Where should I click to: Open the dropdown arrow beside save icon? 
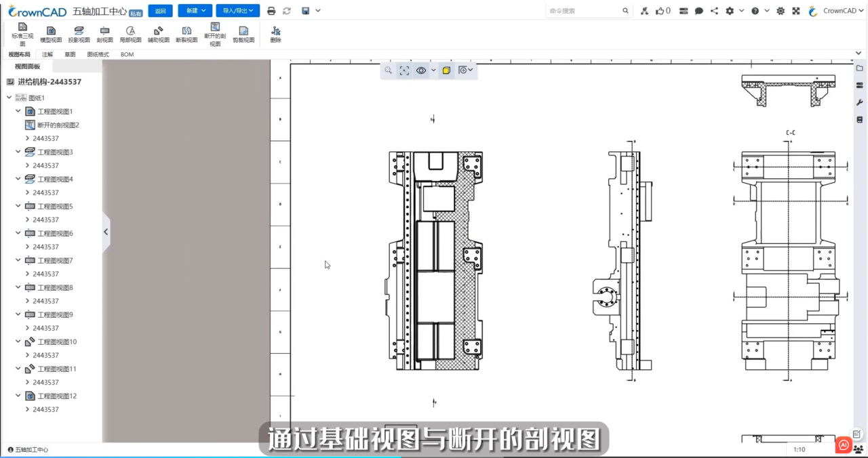click(318, 11)
